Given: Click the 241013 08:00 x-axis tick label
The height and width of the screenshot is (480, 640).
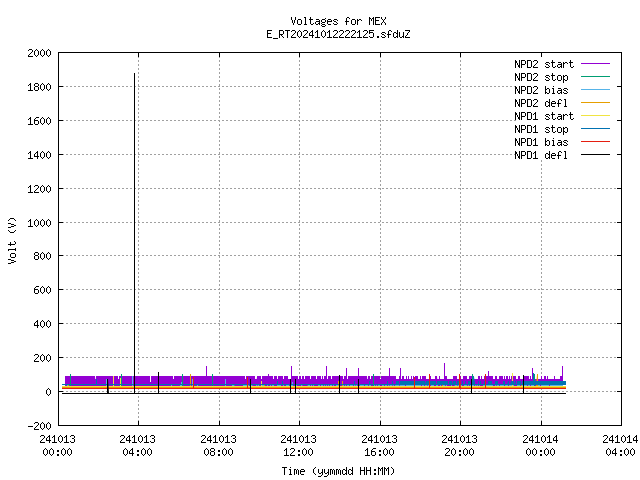Looking at the screenshot, I should [x=218, y=446].
